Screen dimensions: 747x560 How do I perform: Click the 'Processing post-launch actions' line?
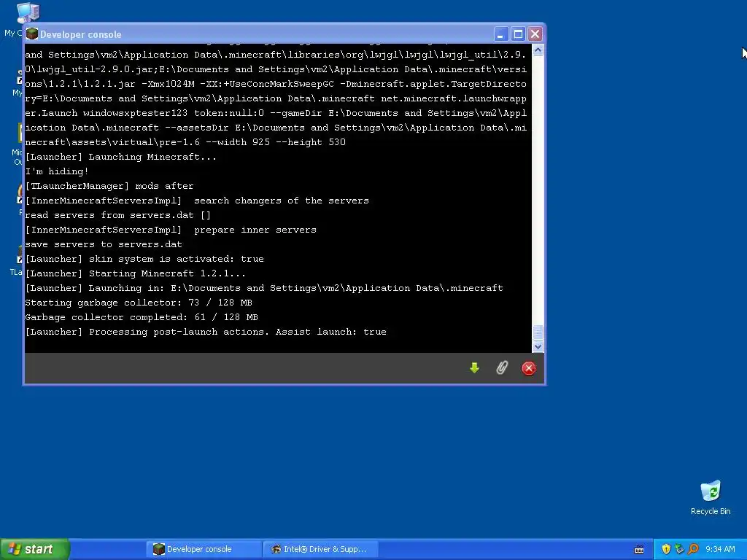pyautogui.click(x=206, y=332)
